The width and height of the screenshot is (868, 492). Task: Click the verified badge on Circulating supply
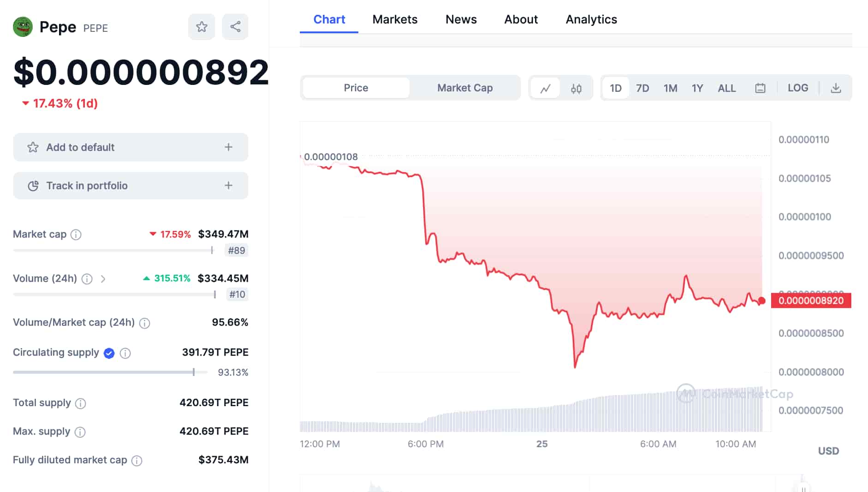(108, 353)
